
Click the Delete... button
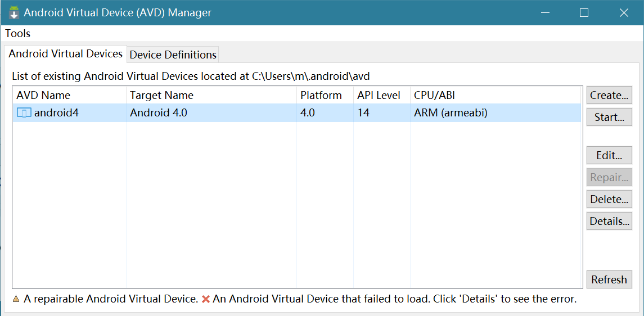click(609, 200)
